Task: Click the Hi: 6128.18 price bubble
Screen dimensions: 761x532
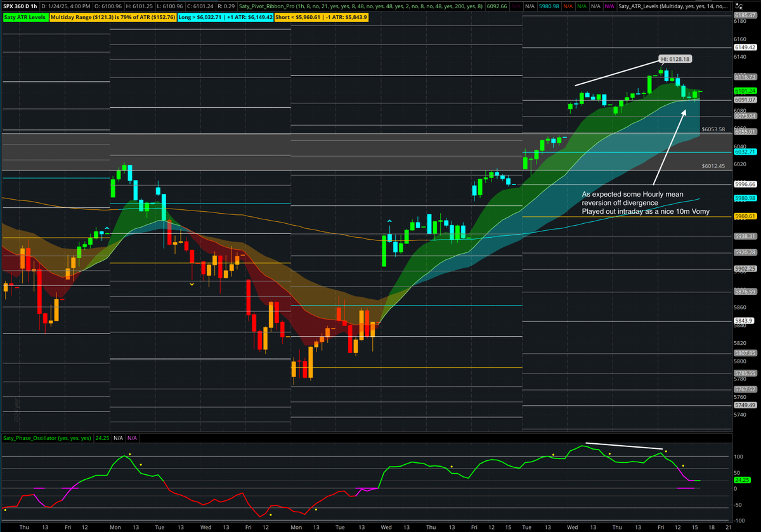Action: (675, 59)
